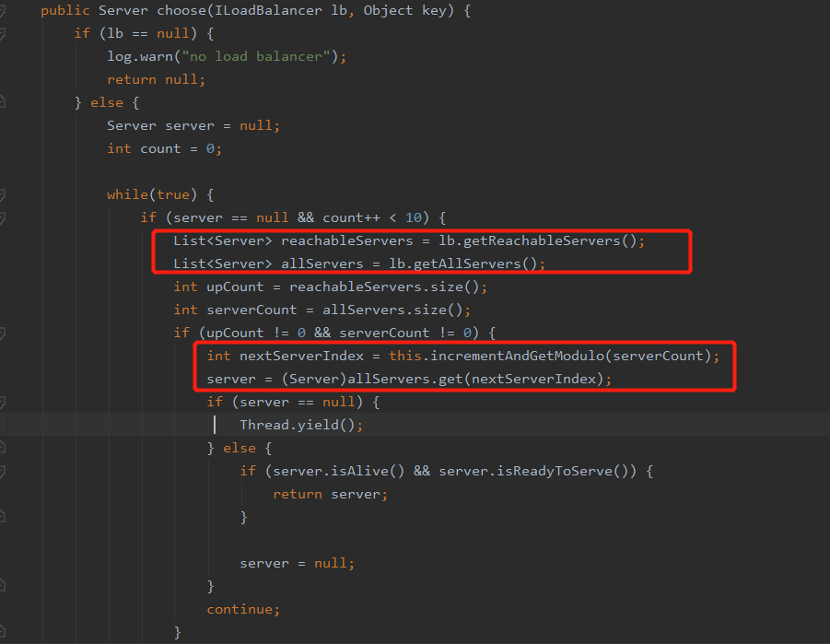The image size is (830, 644).
Task: Click the standalone "server = null;" line
Action: coord(297,564)
